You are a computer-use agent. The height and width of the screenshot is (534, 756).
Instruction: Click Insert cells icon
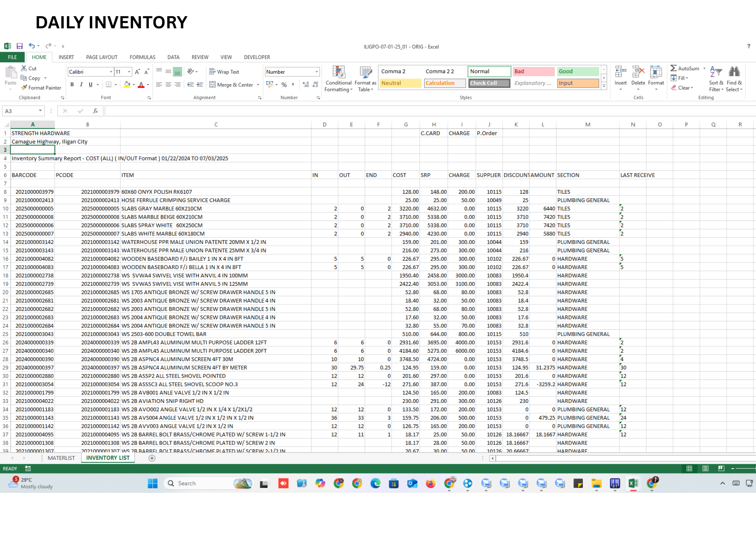tap(620, 72)
